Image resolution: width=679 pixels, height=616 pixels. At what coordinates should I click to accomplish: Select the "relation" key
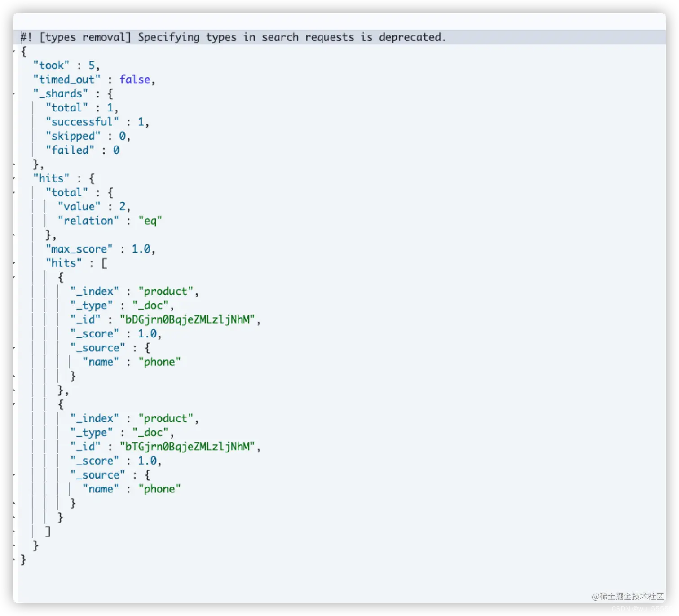tap(88, 221)
